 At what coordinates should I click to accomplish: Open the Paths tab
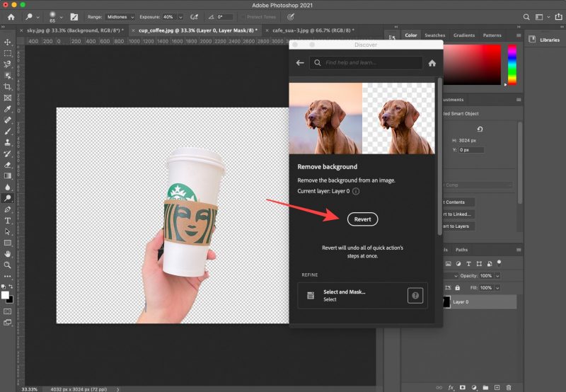point(462,250)
